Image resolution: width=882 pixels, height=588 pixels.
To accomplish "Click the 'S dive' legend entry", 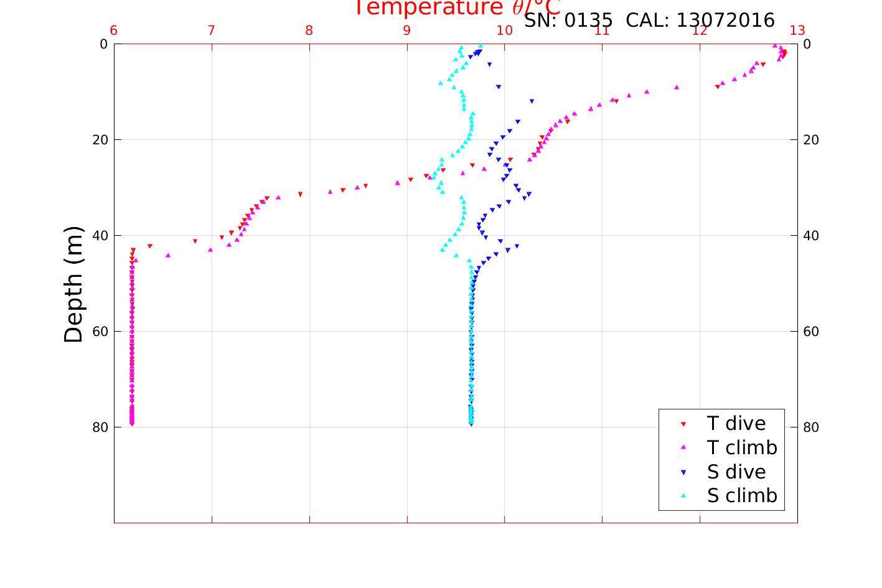I will click(x=736, y=472).
